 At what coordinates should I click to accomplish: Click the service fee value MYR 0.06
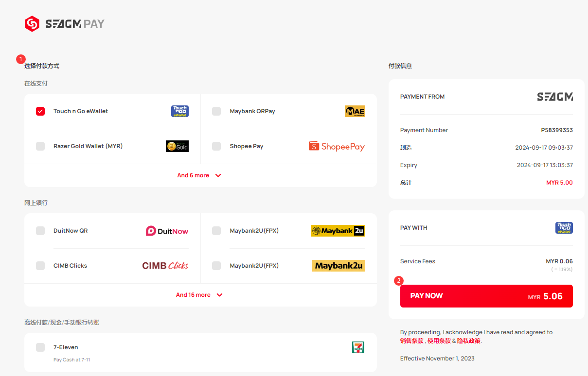559,261
